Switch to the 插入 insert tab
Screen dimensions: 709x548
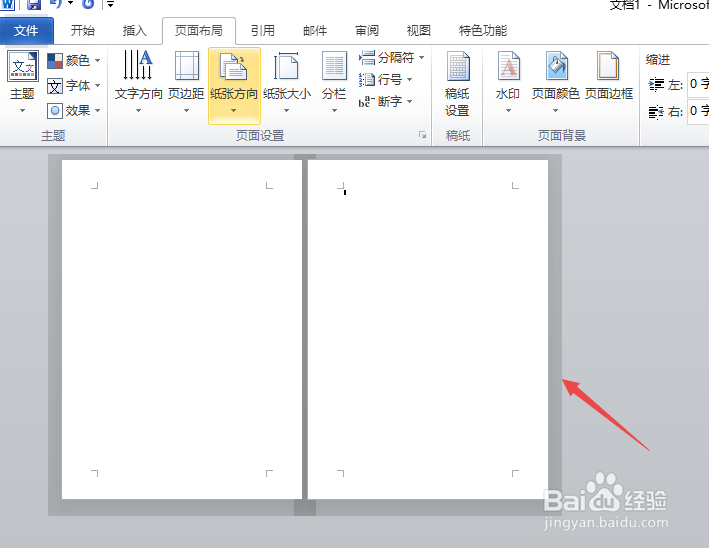point(135,30)
